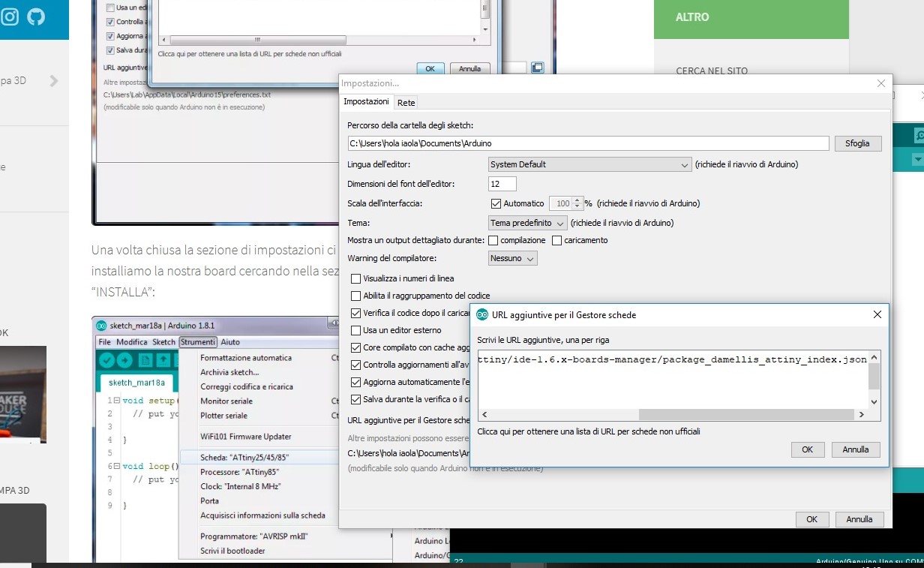The image size is (924, 568).
Task: Uncheck Verifica il codice dopo il caricamento
Action: pyautogui.click(x=356, y=313)
